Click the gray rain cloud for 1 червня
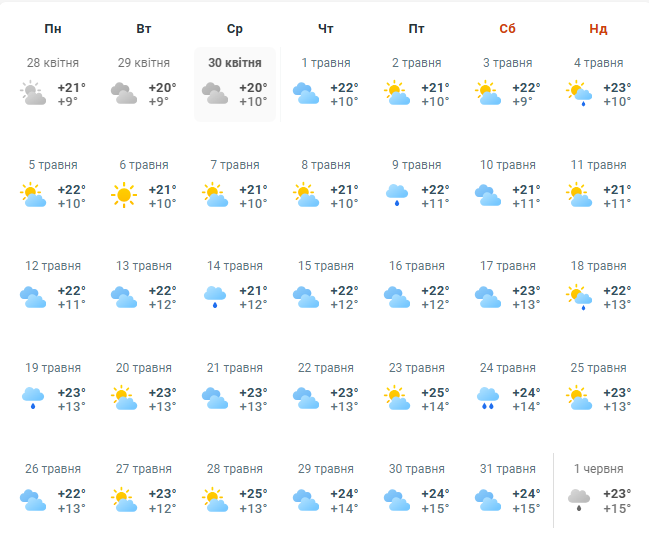Viewport: 649px width, 538px height. [578, 499]
